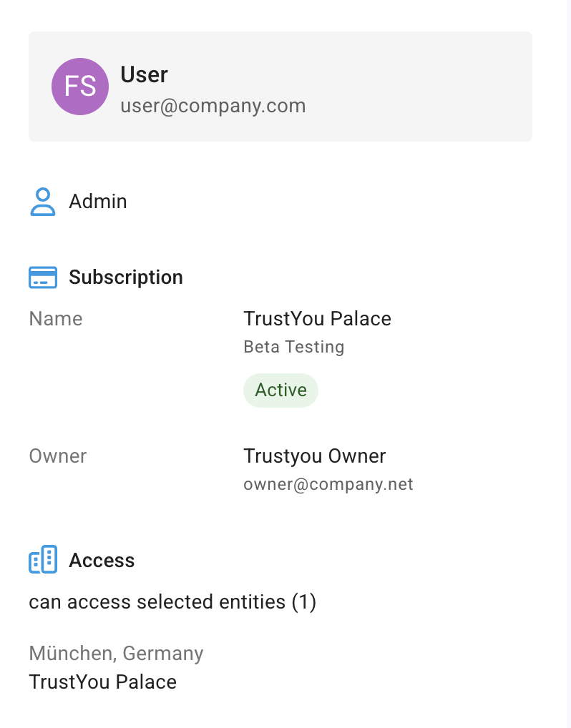Screen dimensions: 571x728
Task: Click the Trustyou Owner name
Action: coord(315,456)
